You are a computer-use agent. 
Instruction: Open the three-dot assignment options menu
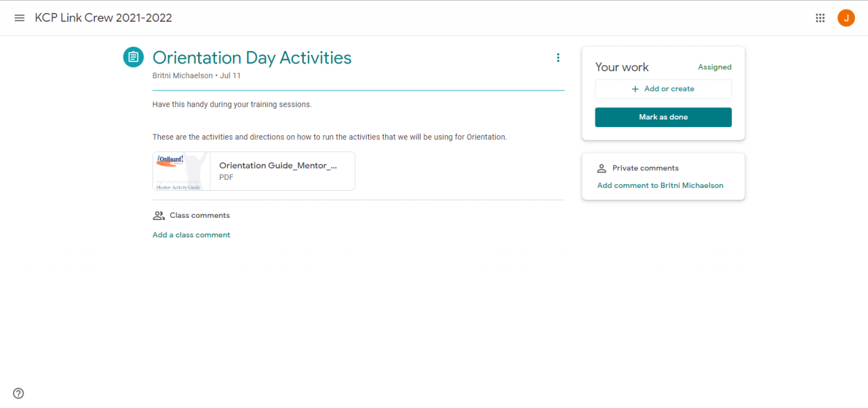[x=558, y=58]
